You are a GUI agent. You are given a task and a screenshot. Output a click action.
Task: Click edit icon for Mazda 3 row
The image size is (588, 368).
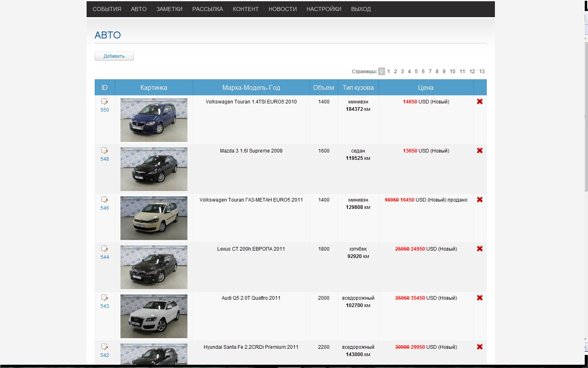(x=105, y=150)
